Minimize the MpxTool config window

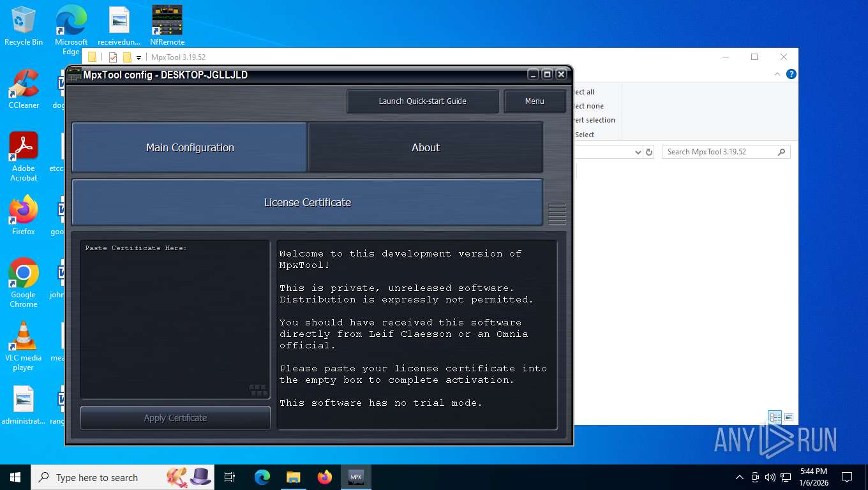[x=534, y=75]
